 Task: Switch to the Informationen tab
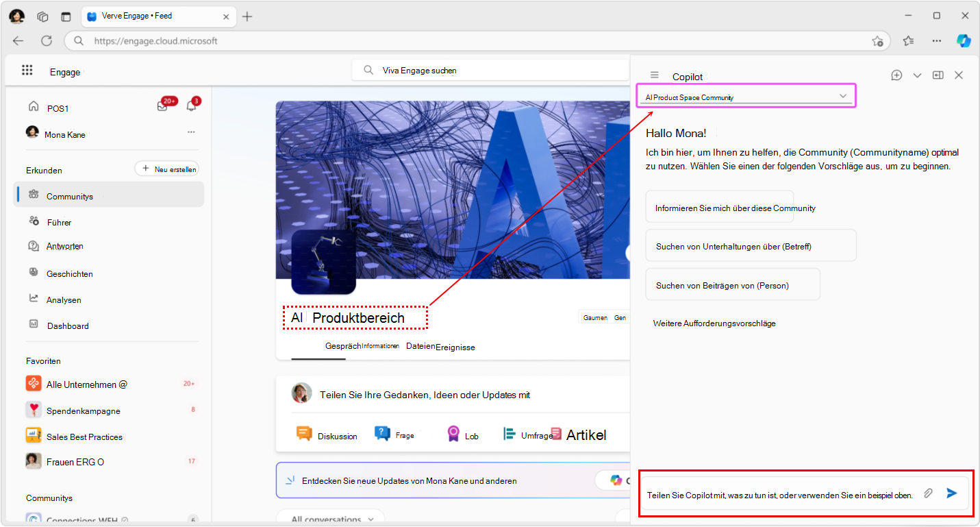pos(380,346)
